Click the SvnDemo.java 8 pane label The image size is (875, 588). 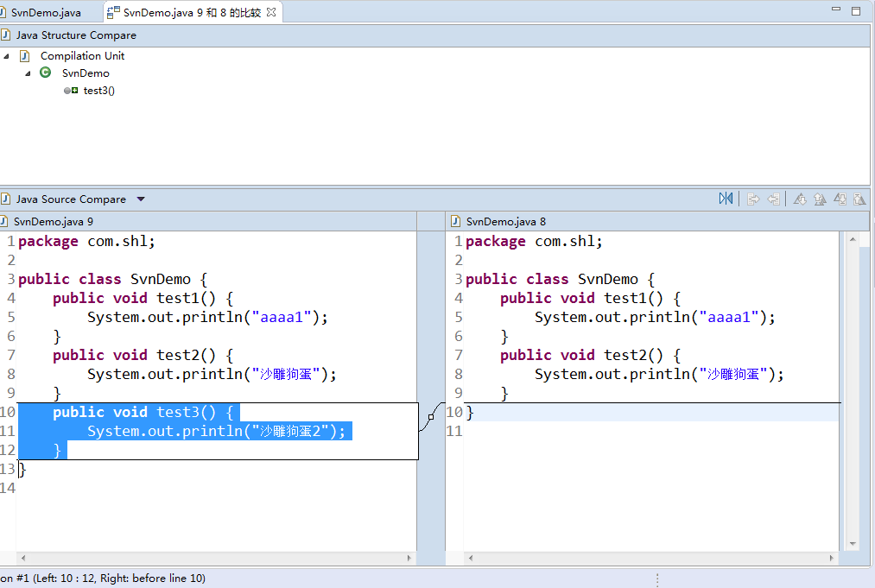click(506, 222)
